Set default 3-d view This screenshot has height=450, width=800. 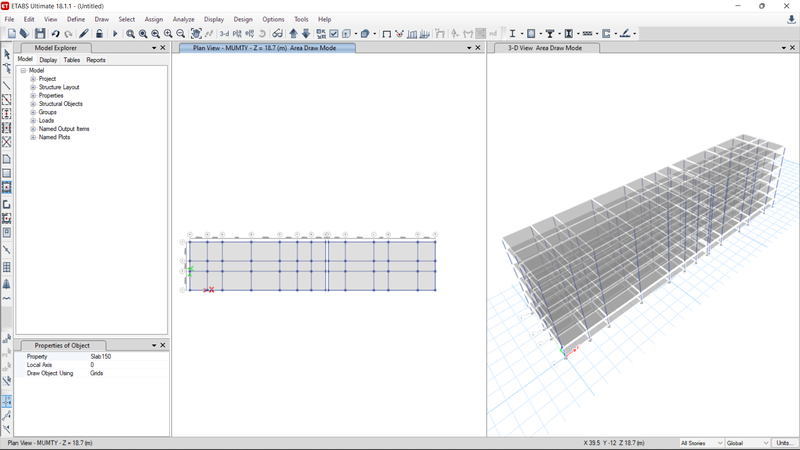coord(224,34)
